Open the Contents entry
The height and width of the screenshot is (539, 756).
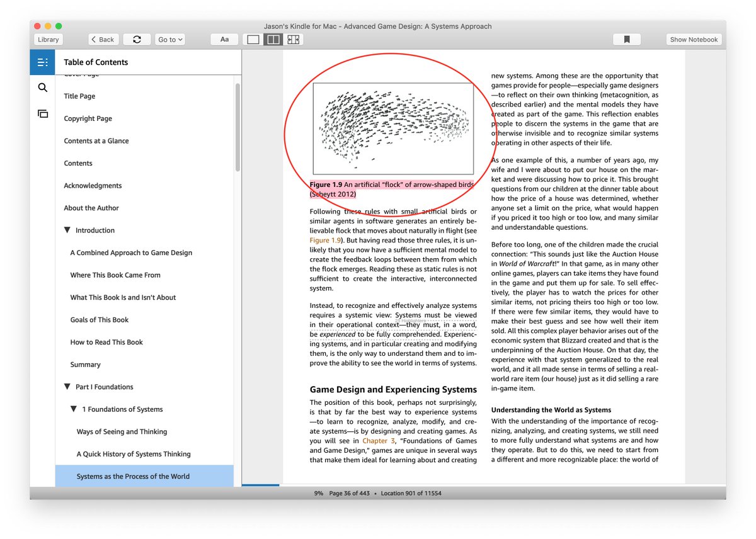point(78,163)
